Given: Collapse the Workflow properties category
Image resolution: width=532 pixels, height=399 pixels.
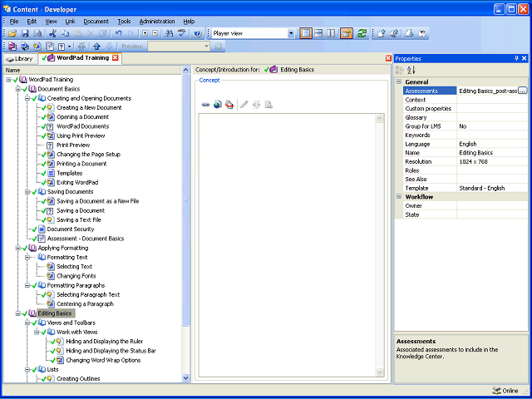Looking at the screenshot, I should pyautogui.click(x=399, y=196).
